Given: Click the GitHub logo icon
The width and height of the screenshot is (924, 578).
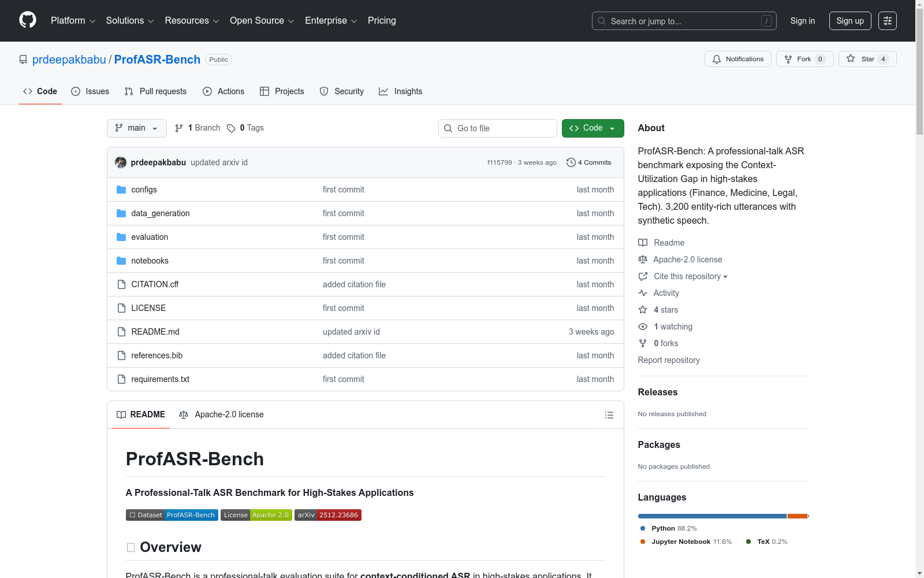Looking at the screenshot, I should 28,20.
